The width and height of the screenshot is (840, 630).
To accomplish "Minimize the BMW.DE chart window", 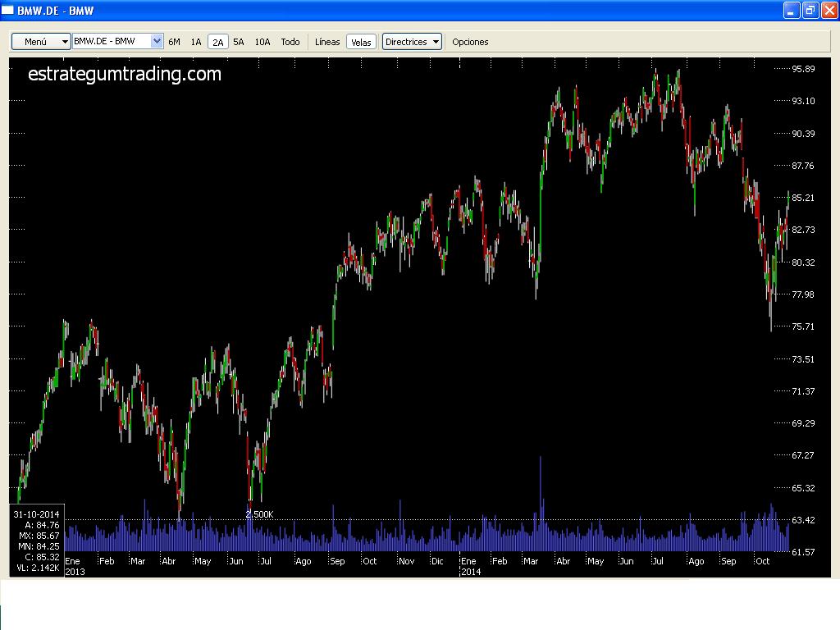I will (792, 10).
